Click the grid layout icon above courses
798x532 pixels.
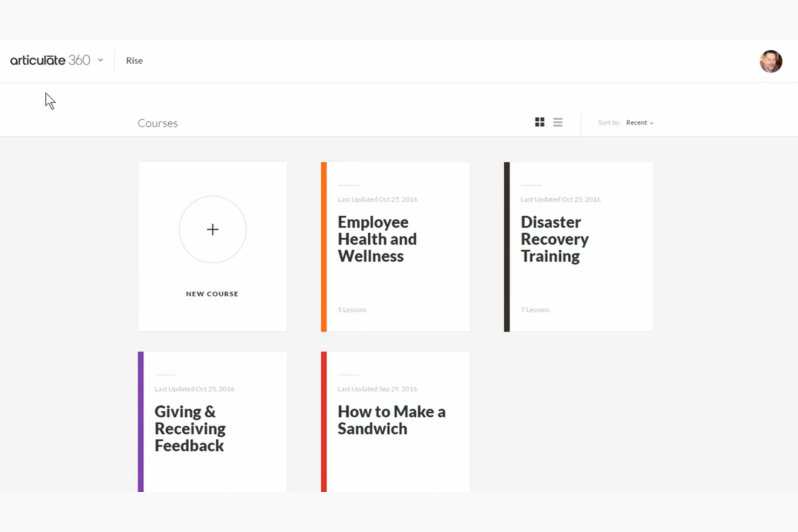click(x=539, y=122)
